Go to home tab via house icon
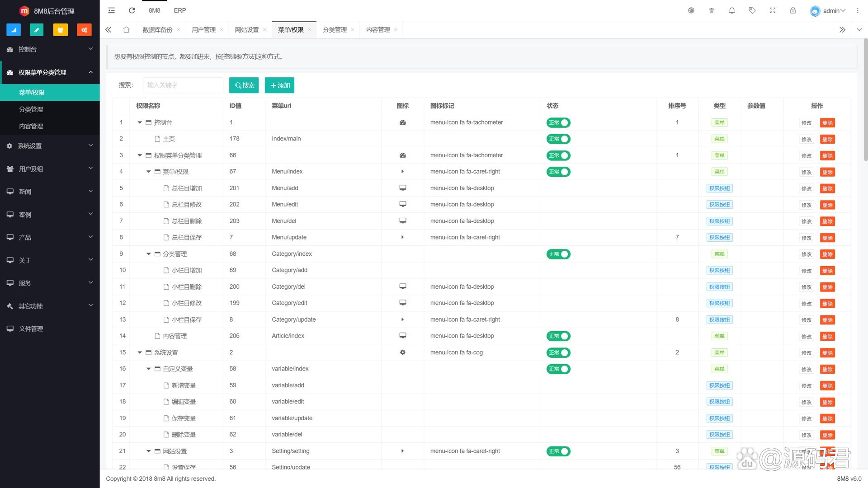The height and width of the screenshot is (488, 868). pyautogui.click(x=126, y=30)
